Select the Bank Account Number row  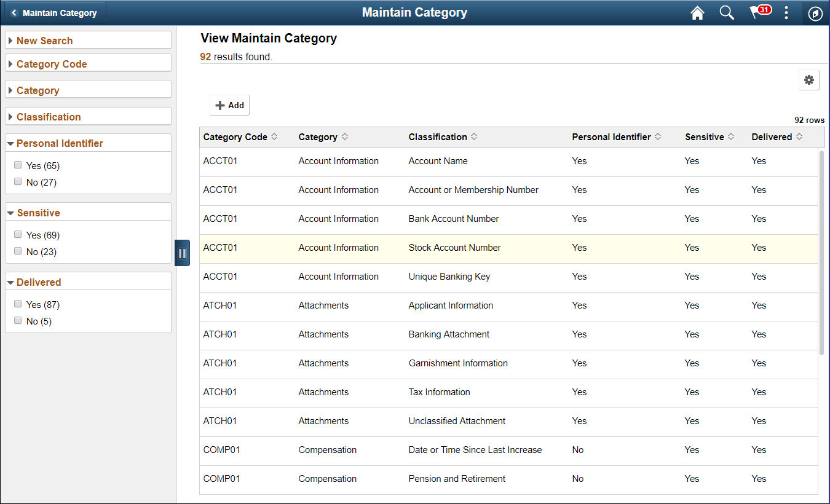(453, 219)
